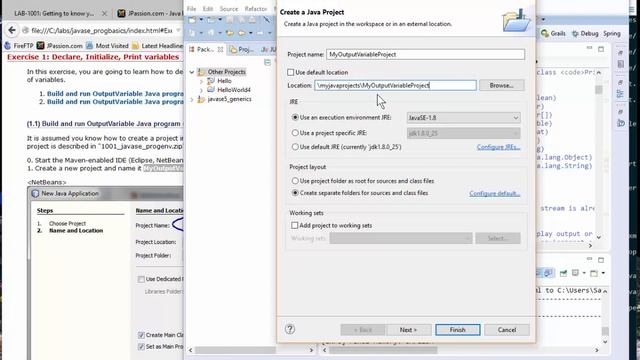Image resolution: width=640 pixels, height=360 pixels.
Task: Minimize the editor area view
Action: point(589,48)
